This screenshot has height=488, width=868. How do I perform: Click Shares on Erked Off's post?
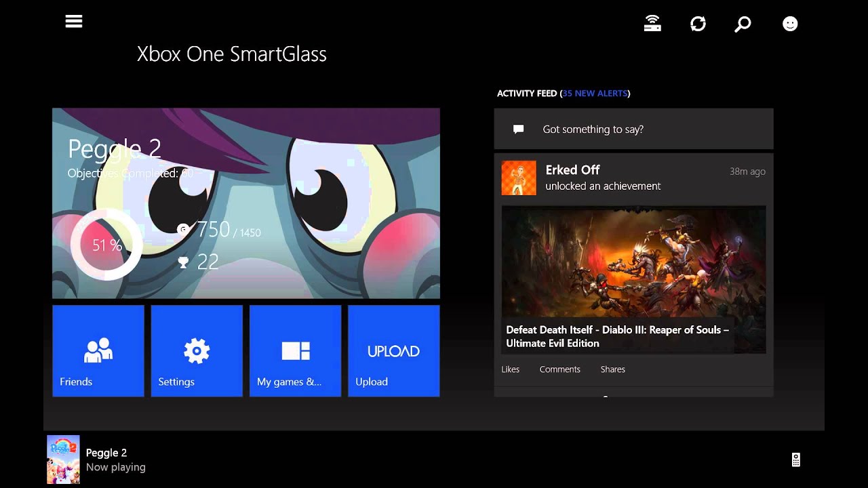(612, 369)
